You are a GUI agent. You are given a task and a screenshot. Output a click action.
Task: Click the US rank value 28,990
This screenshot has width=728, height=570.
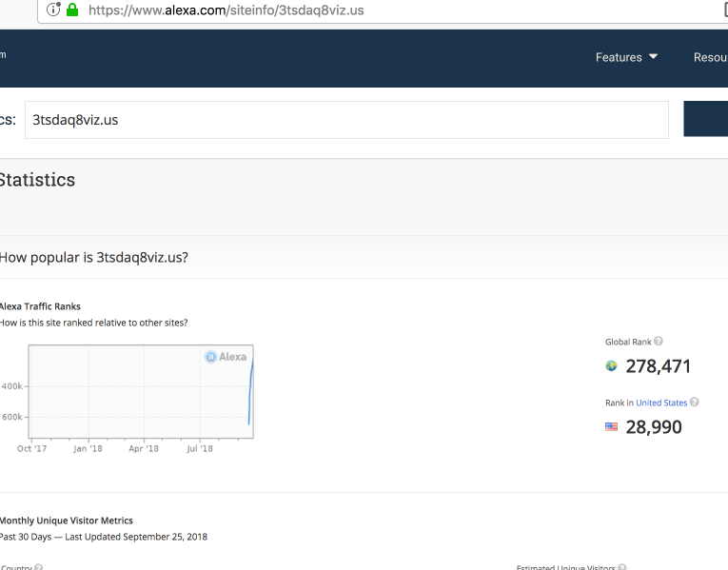(654, 427)
